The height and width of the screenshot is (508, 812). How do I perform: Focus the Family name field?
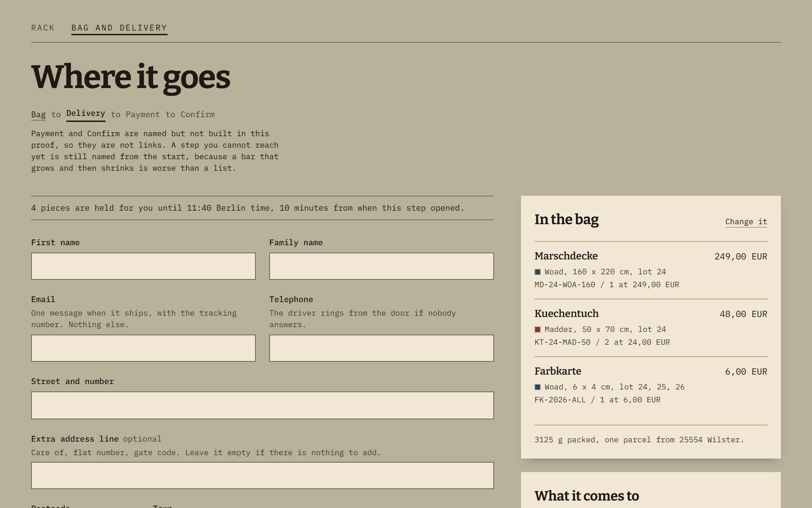pos(381,266)
